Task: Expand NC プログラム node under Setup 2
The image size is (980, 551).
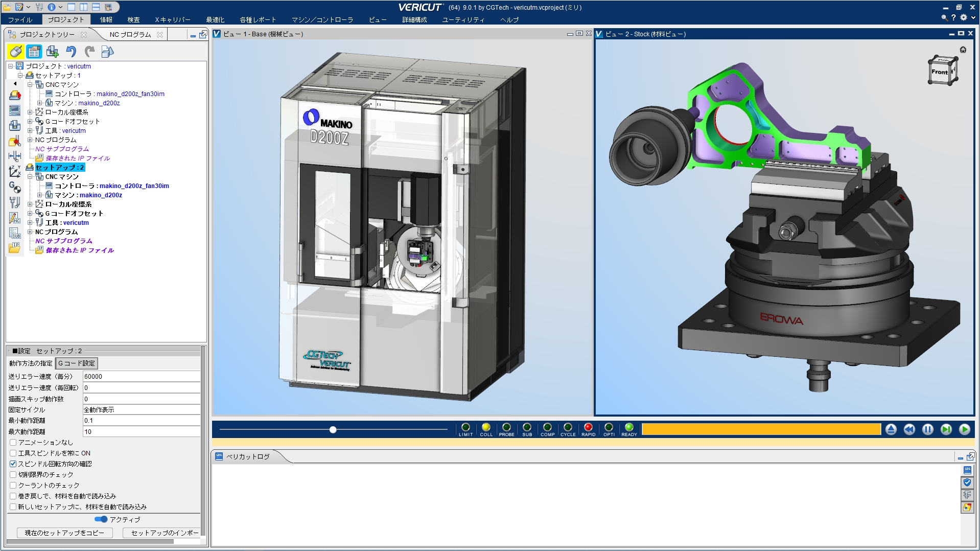Action: tap(30, 232)
